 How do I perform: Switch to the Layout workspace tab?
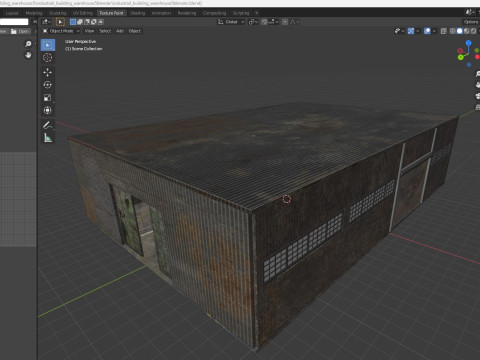pyautogui.click(x=12, y=13)
